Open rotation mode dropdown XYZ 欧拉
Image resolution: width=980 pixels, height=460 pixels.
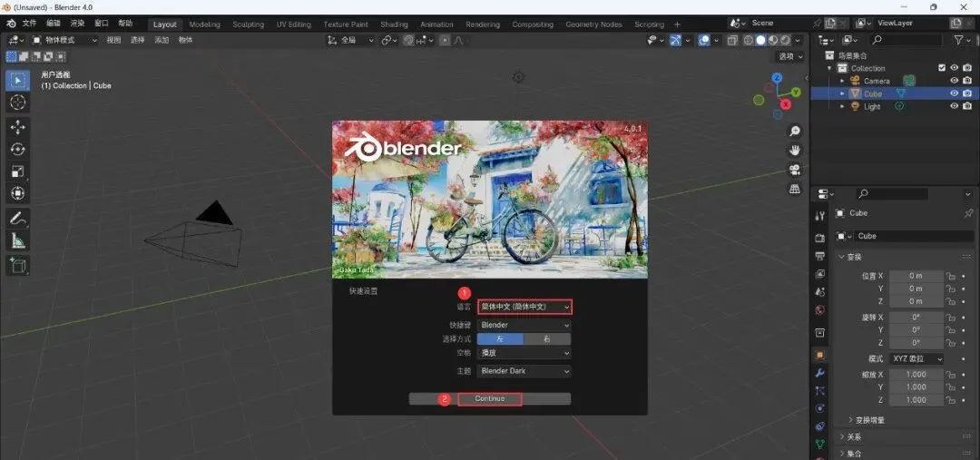[x=916, y=358]
